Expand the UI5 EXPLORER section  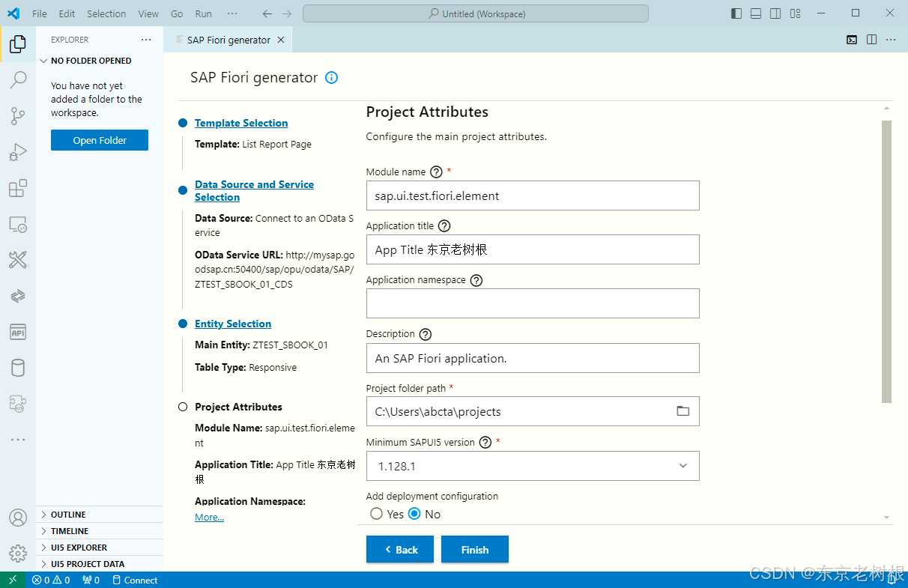pyautogui.click(x=100, y=548)
